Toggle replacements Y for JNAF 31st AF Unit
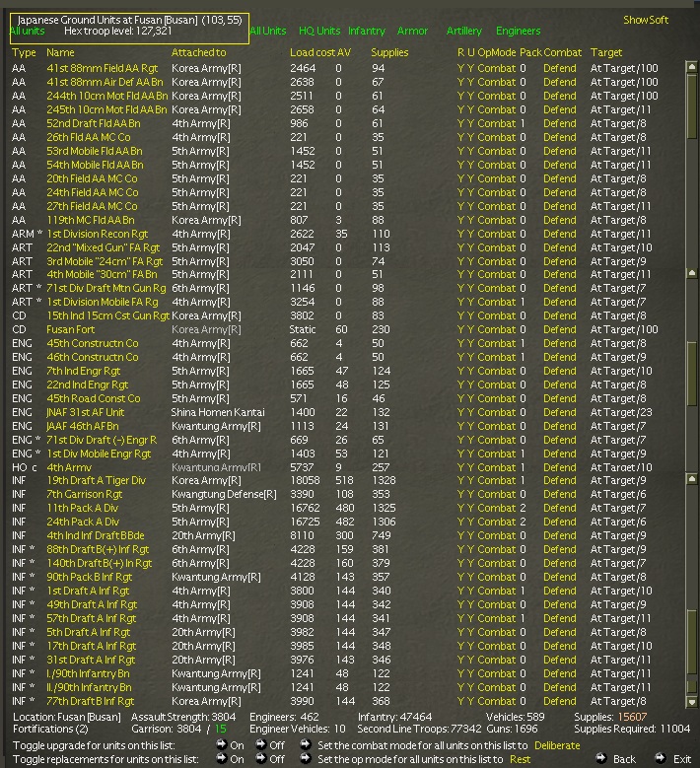 (460, 412)
